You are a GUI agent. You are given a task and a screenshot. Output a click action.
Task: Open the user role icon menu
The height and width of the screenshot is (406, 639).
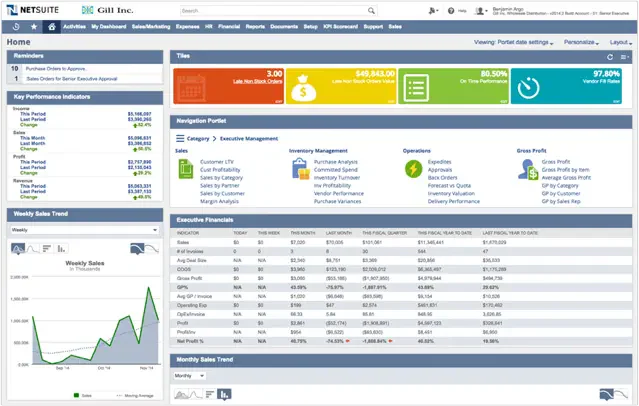point(481,11)
